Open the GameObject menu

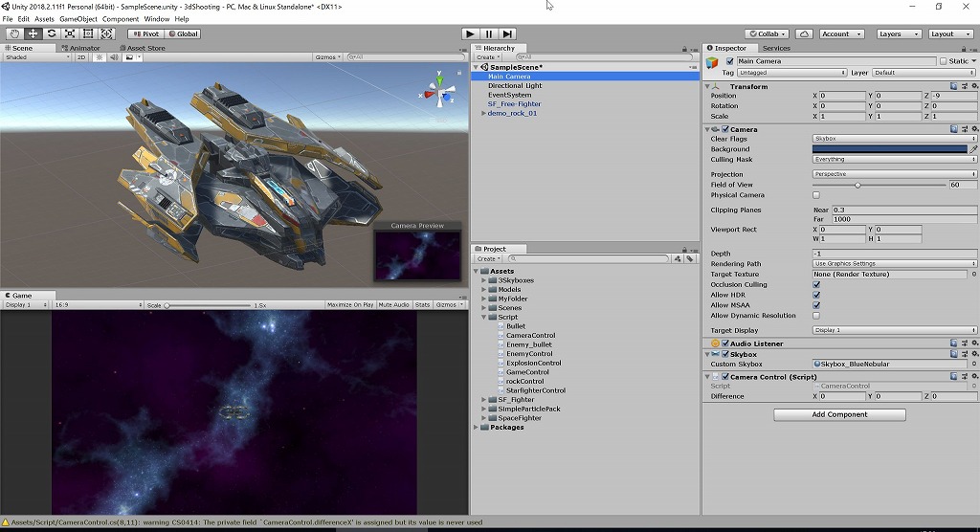tap(78, 19)
